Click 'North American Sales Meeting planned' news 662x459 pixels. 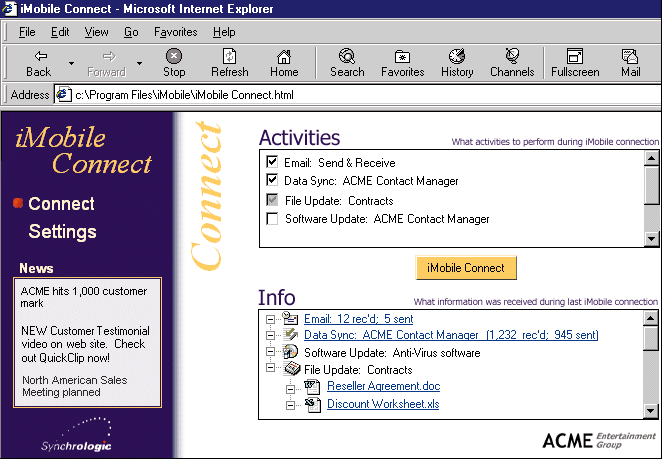tap(74, 386)
